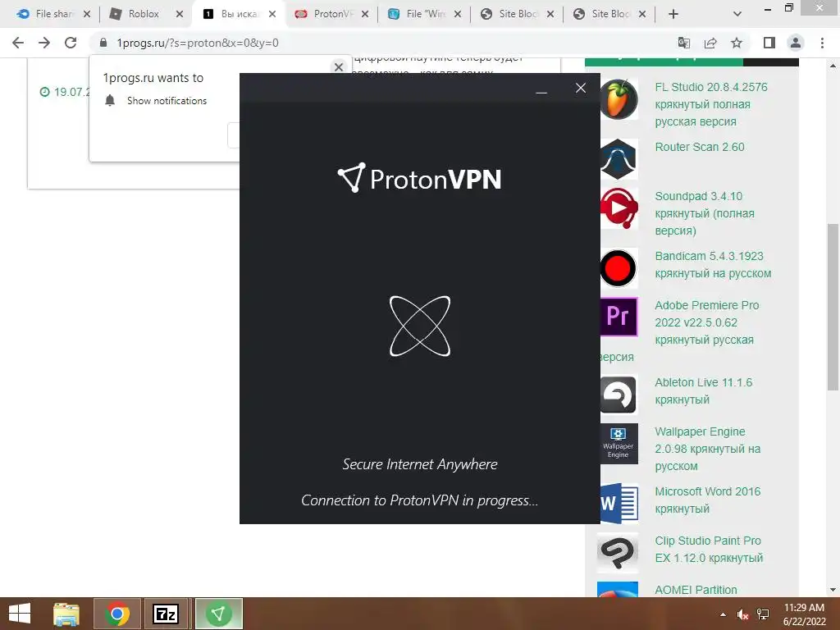Click the FL Studio fruit icon
This screenshot has width=840, height=630.
pos(619,99)
